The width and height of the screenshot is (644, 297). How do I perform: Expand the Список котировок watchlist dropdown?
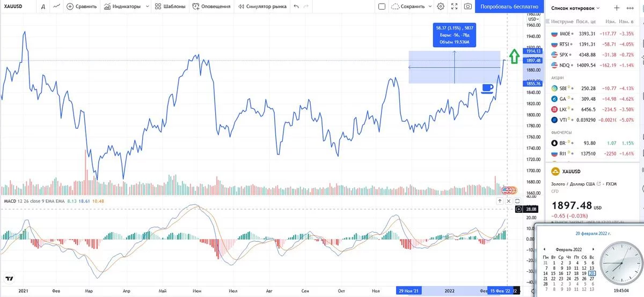[x=598, y=8]
